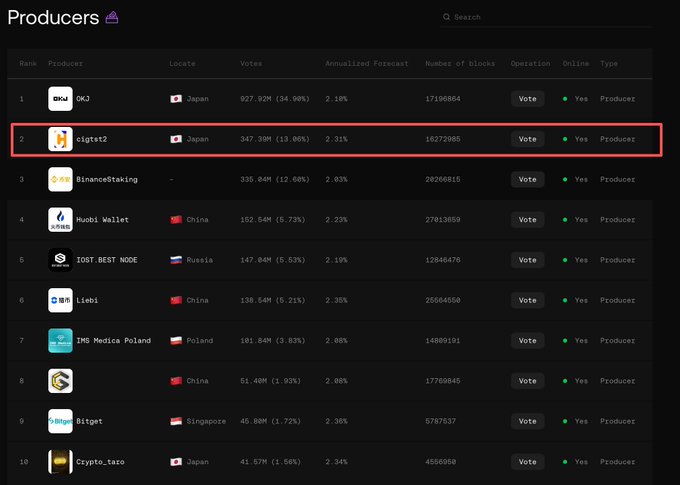Open the Crypto_taro producer name
This screenshot has width=680, height=485.
coord(100,462)
